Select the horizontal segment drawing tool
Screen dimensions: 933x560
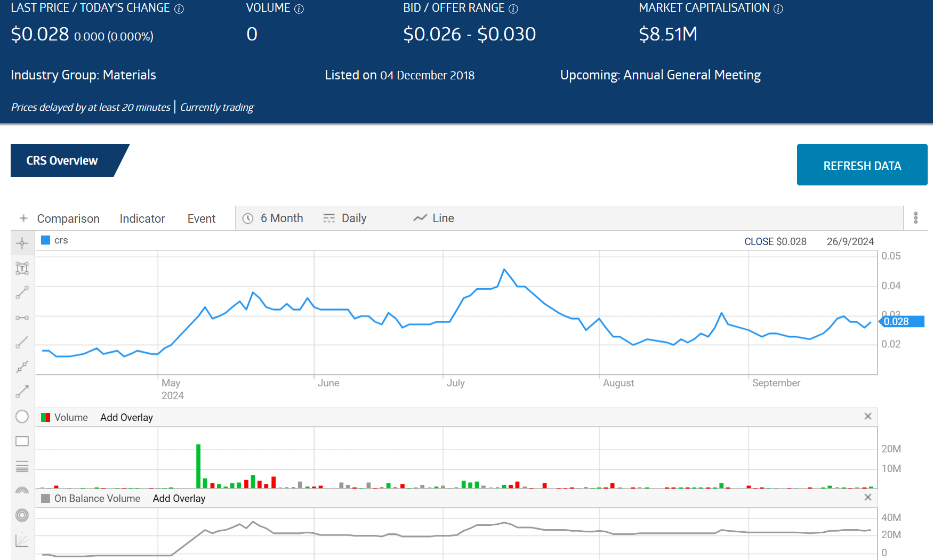tap(22, 318)
